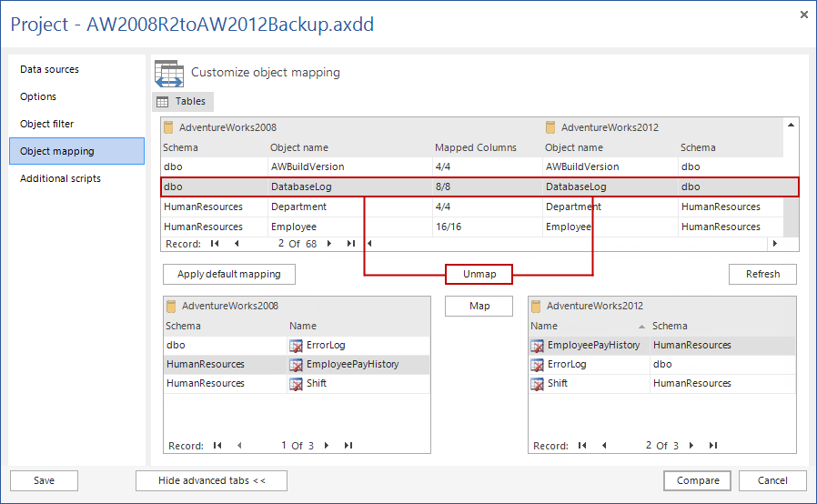Screen dimensions: 817x504
Task: Click EmployeePayHistory table icon in AdventureWorks2012 list
Action: [x=537, y=346]
